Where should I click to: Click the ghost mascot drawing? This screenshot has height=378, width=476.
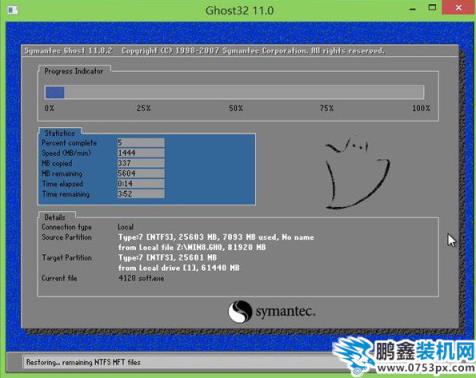tap(357, 173)
